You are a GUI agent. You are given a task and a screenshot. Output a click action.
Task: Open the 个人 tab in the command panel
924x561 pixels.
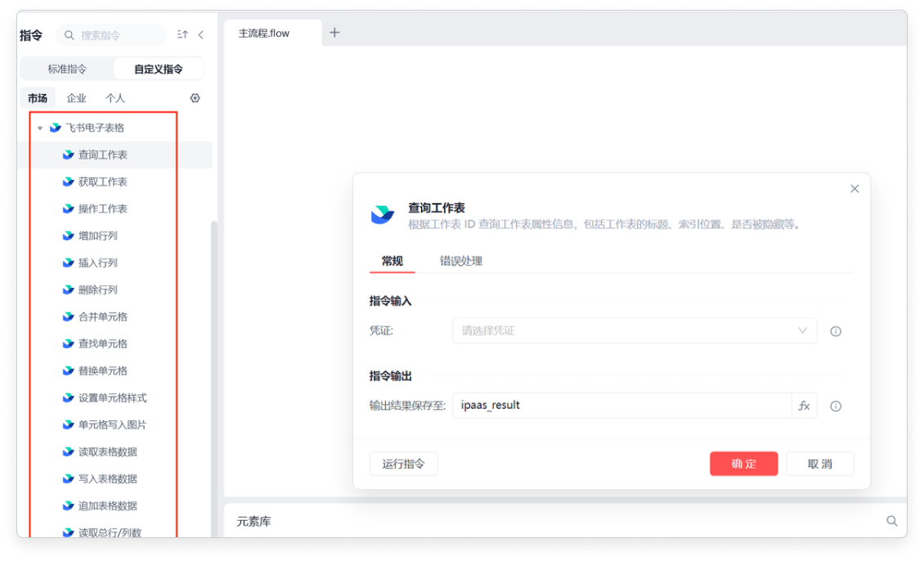(x=115, y=98)
